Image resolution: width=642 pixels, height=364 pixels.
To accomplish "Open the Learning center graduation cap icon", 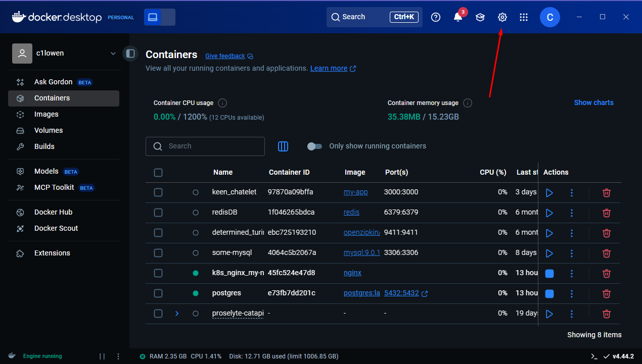I will click(480, 17).
